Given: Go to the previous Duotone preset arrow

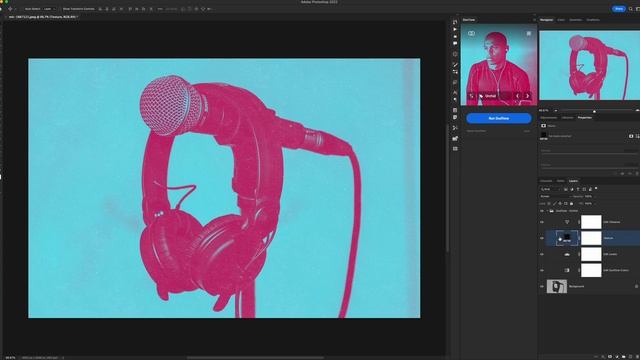Looking at the screenshot, I should (517, 96).
